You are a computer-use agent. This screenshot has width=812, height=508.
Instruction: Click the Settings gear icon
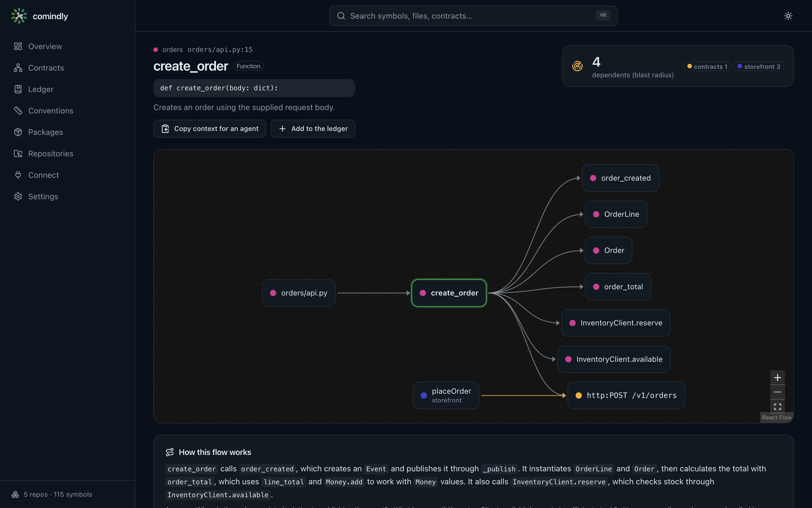[x=18, y=196]
